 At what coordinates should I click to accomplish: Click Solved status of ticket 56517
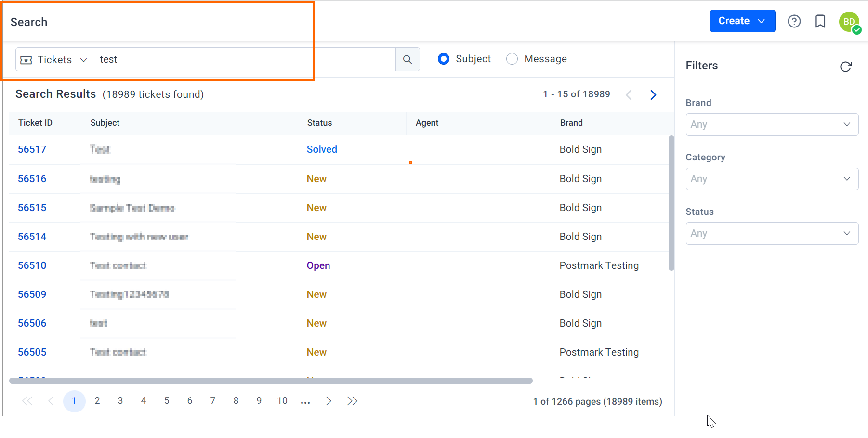pyautogui.click(x=322, y=149)
